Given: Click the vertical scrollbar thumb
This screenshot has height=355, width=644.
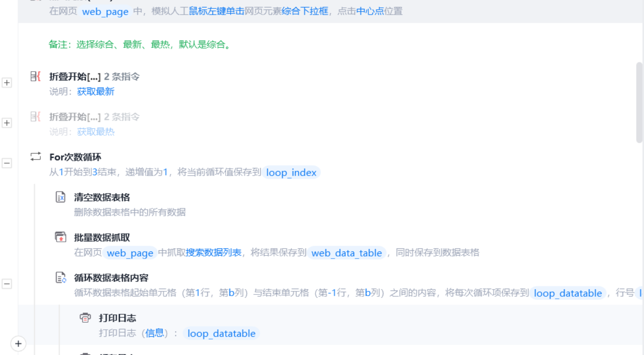Looking at the screenshot, I should point(639,102).
